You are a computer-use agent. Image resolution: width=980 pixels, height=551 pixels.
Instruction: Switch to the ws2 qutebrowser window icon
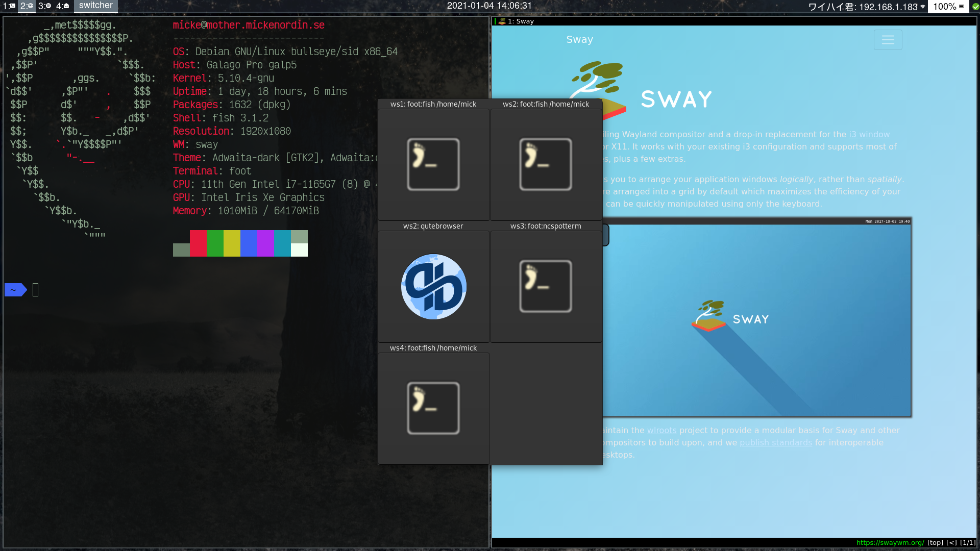433,286
